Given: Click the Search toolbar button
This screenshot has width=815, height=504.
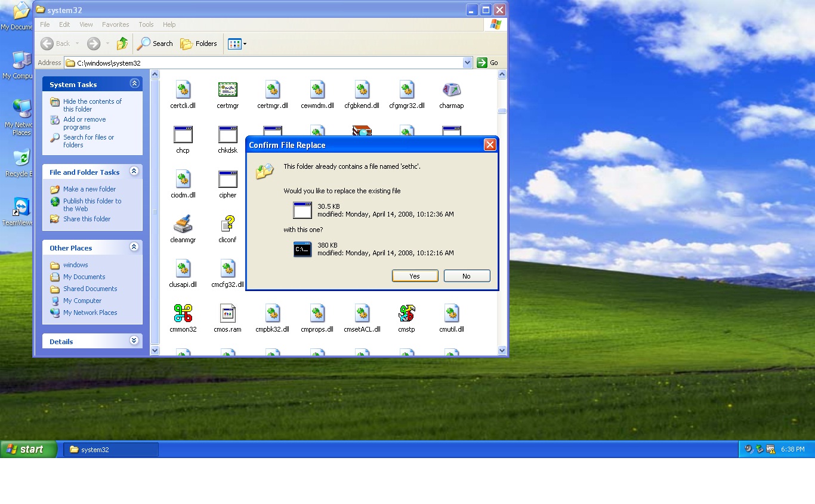Looking at the screenshot, I should (x=155, y=44).
